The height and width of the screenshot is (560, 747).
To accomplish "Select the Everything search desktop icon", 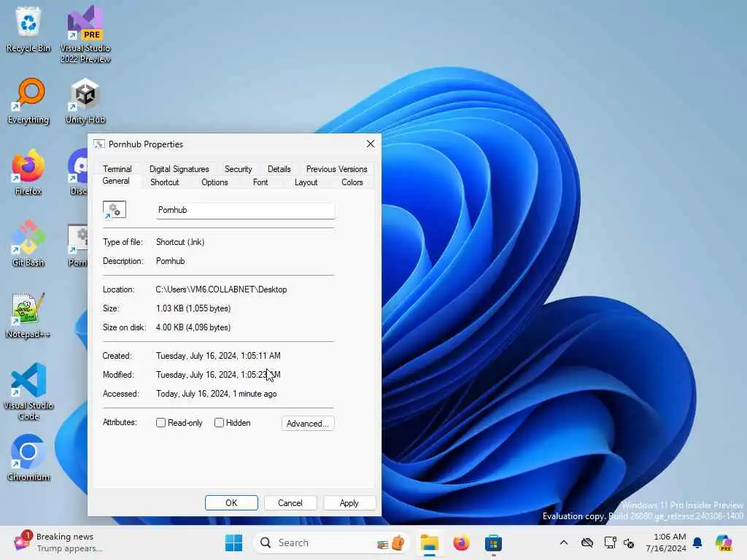I will tap(28, 101).
